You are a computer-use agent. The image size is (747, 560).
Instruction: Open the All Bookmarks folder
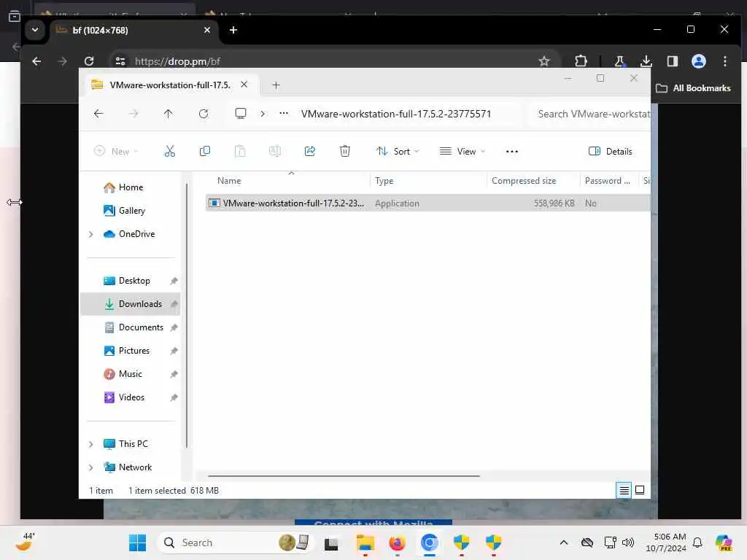pos(693,88)
